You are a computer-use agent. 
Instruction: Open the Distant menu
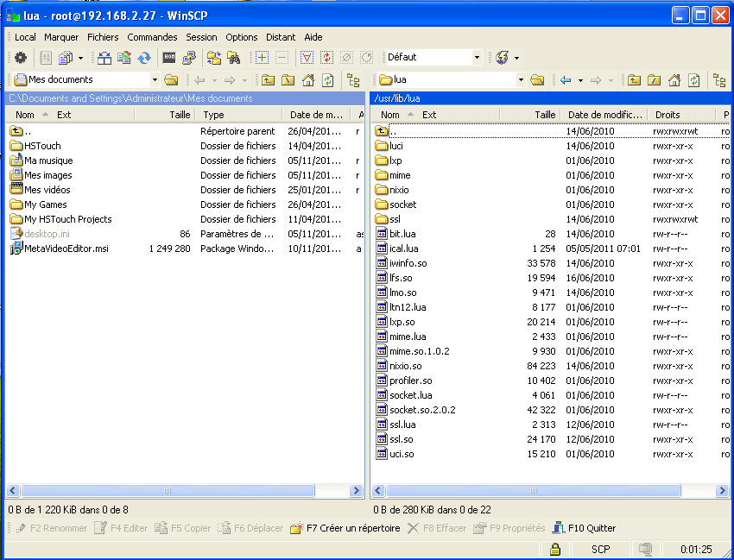pos(281,37)
